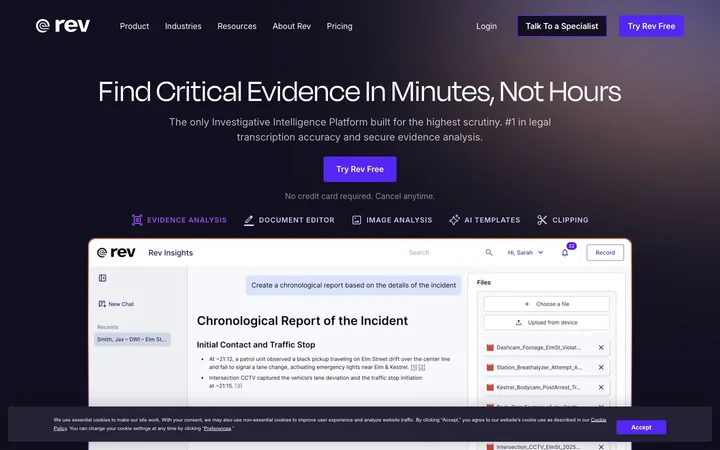The height and width of the screenshot is (450, 720).
Task: Click the Record button
Action: pyautogui.click(x=605, y=253)
